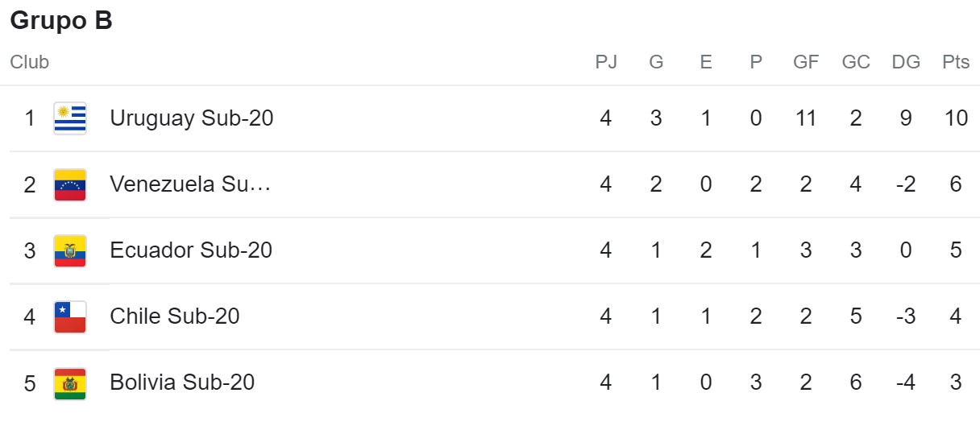Open Chile Sub-20 team page

pos(175,316)
